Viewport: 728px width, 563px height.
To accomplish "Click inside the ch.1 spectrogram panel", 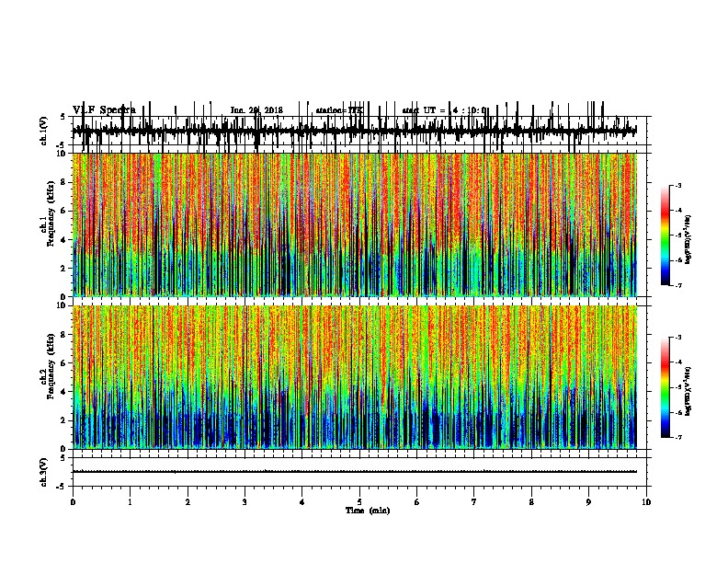I will point(355,224).
